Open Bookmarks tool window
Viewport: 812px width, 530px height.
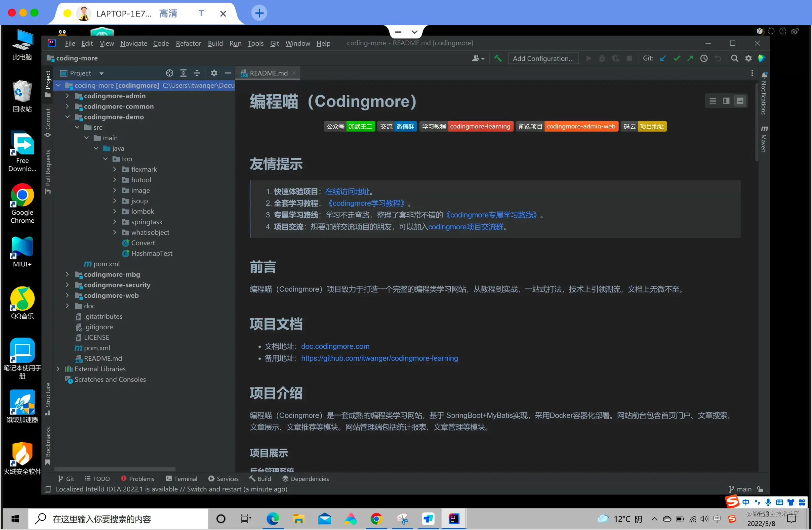[48, 446]
